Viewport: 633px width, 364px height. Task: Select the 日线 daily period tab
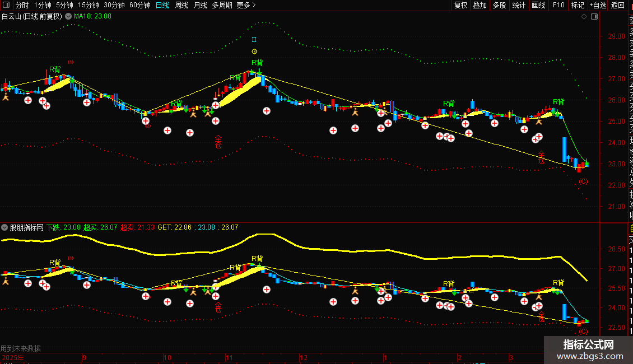point(162,5)
